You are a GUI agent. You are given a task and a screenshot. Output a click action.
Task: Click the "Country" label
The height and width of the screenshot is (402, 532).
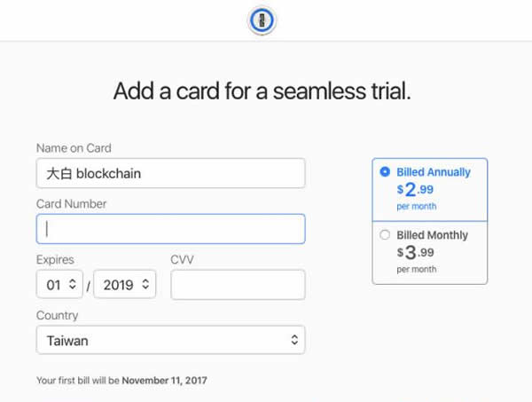coord(57,315)
